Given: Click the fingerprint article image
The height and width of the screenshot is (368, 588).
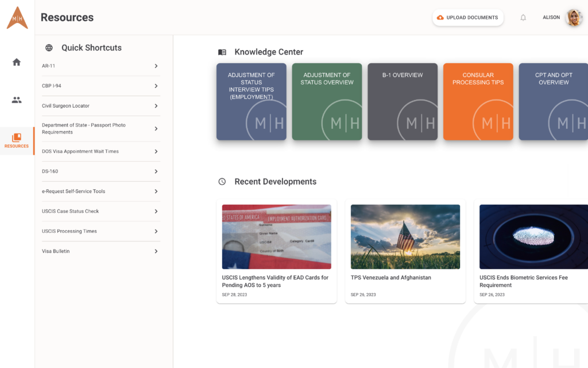Looking at the screenshot, I should (x=533, y=237).
